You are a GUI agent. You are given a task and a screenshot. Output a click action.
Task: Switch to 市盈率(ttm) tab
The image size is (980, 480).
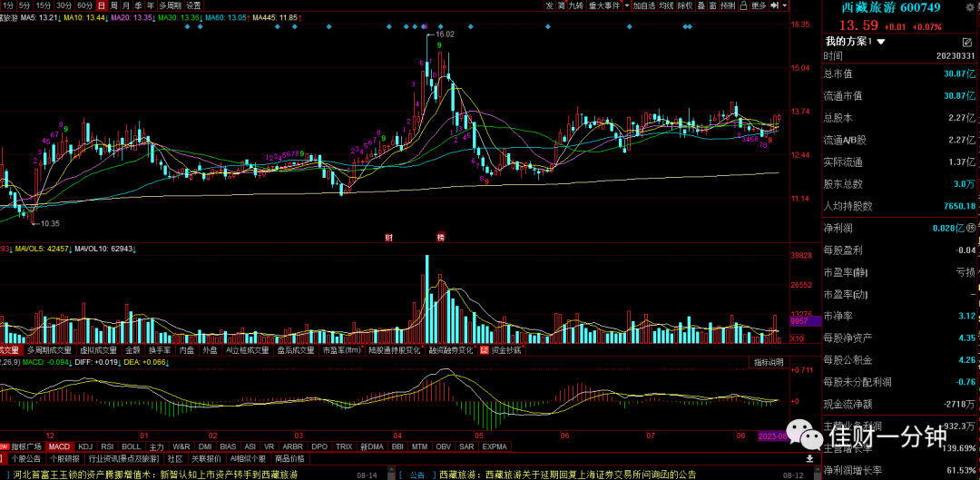click(x=342, y=350)
